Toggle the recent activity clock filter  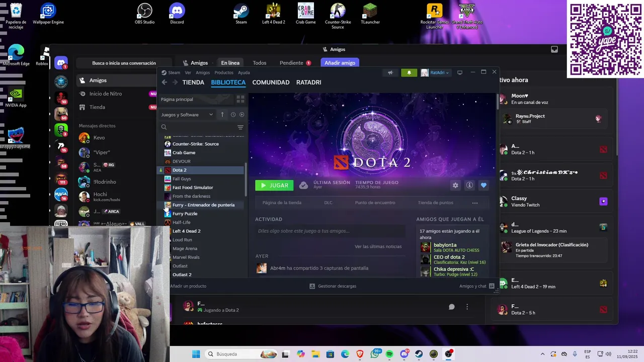coord(233,115)
